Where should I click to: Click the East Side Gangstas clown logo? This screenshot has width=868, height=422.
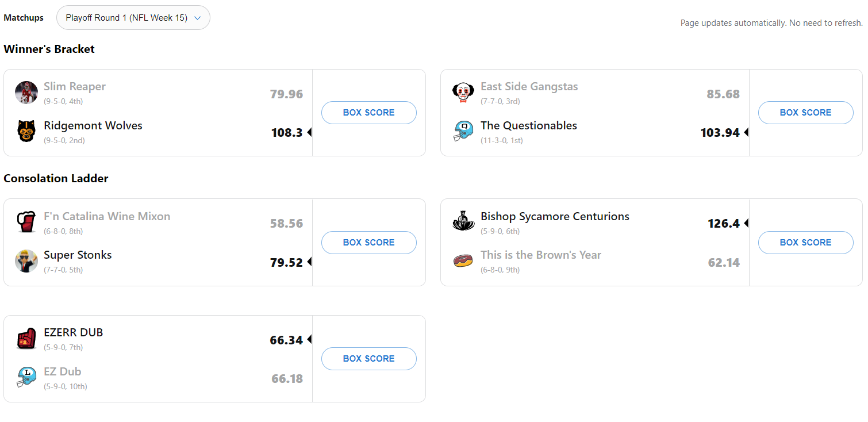(x=463, y=93)
